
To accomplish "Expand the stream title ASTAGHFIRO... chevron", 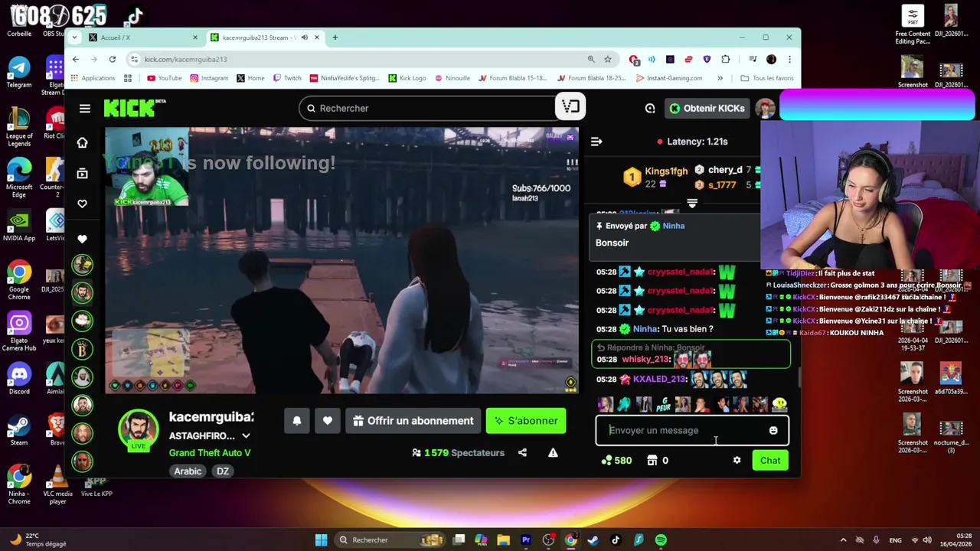I will [246, 436].
